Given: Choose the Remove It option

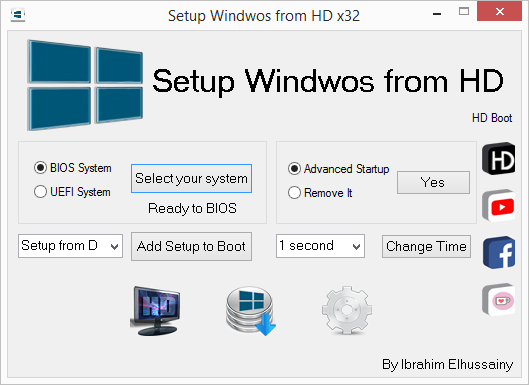Looking at the screenshot, I should click(x=320, y=193).
